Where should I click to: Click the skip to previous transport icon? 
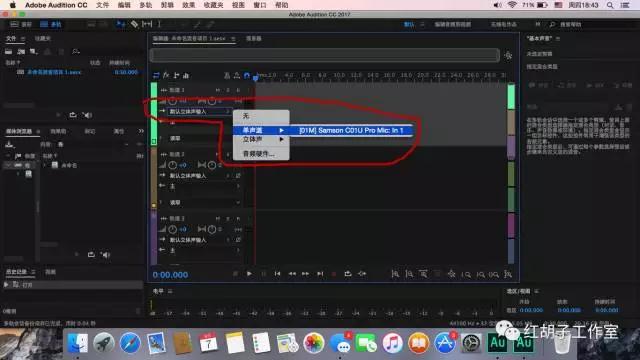click(278, 274)
